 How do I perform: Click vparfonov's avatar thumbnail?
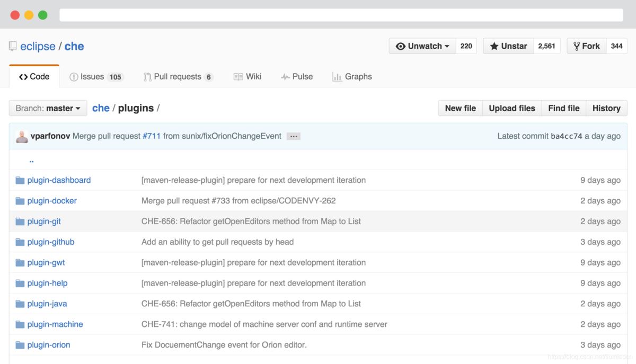click(22, 136)
